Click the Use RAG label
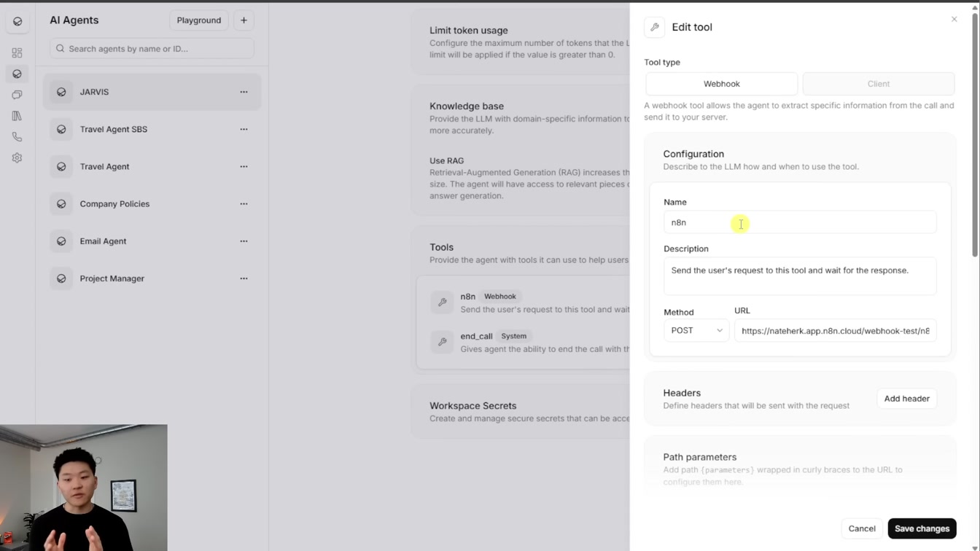 (446, 160)
